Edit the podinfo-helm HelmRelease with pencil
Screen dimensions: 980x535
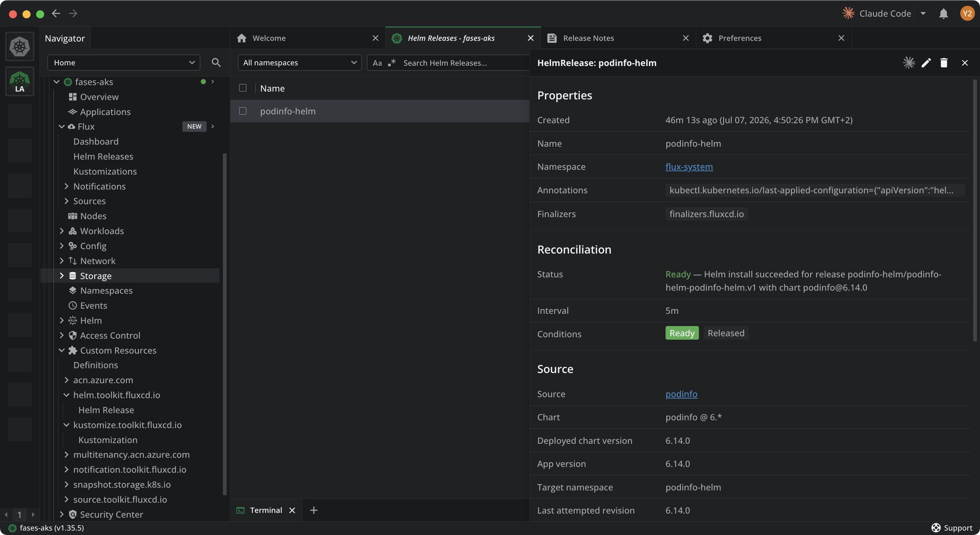926,63
